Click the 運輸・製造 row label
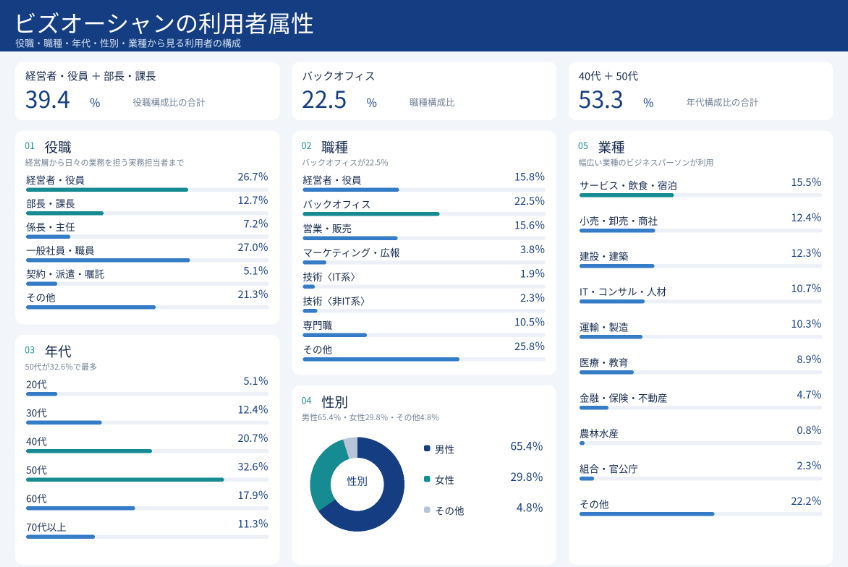This screenshot has height=567, width=848. [x=604, y=327]
